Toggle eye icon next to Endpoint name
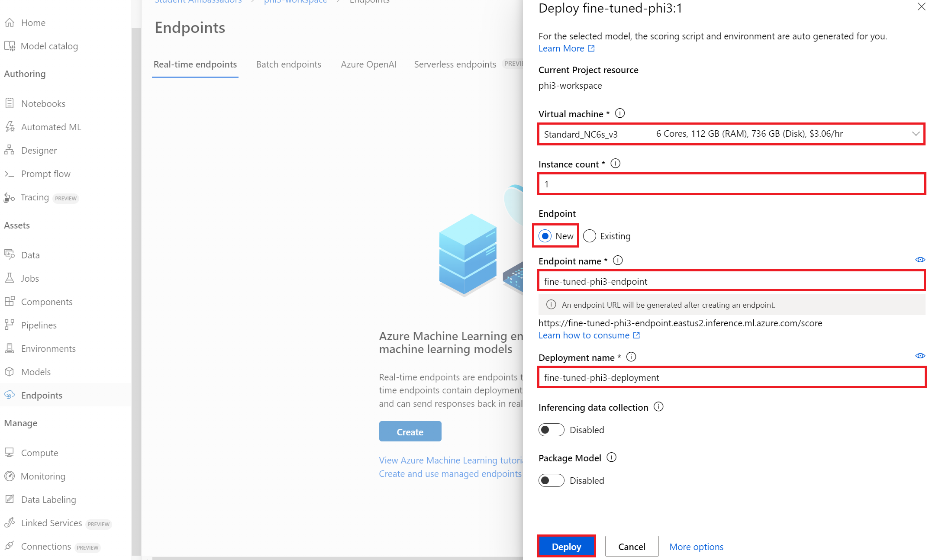The image size is (929, 560). 920,260
